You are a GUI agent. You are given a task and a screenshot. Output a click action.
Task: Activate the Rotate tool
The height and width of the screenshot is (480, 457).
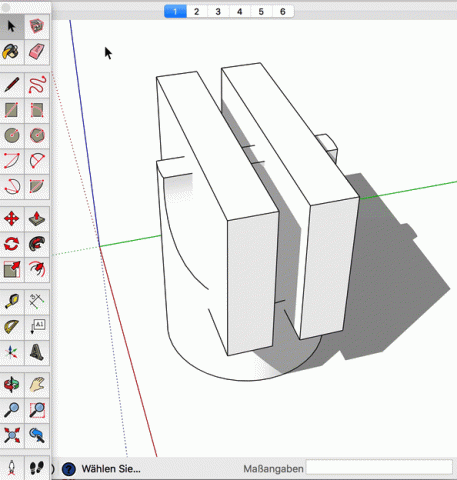[12, 244]
